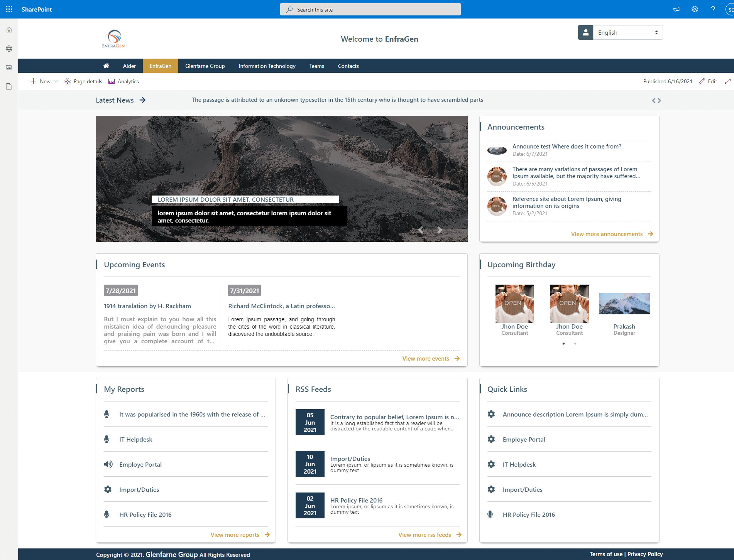This screenshot has width=734, height=560.
Task: Click the Latest News arrow icon
Action: 142,100
